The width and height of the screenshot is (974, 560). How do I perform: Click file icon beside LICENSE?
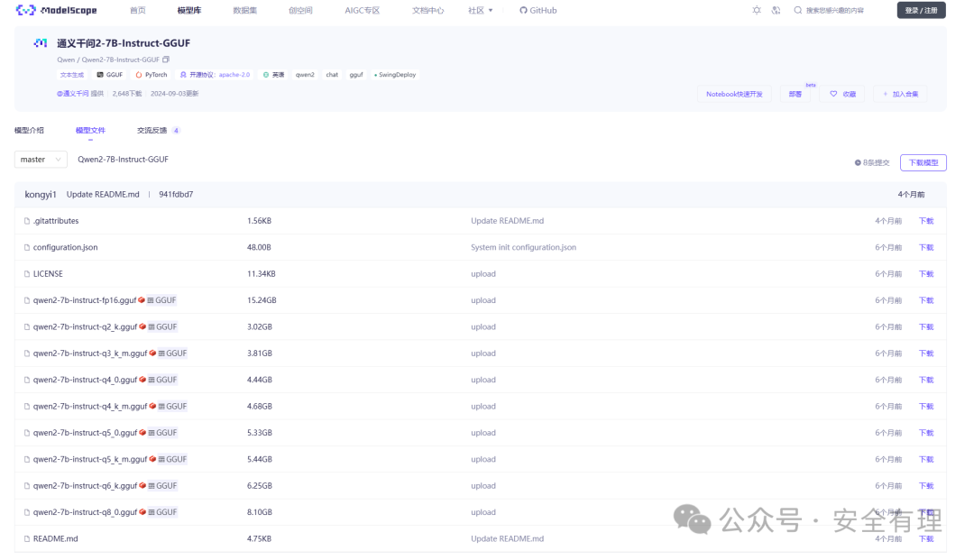click(27, 274)
